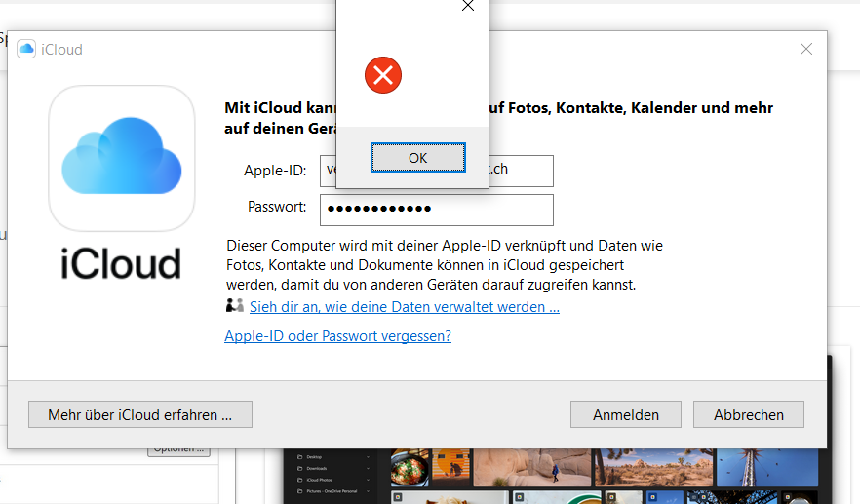Open 'Apple-ID oder Passwort vergessen?' link

point(337,335)
